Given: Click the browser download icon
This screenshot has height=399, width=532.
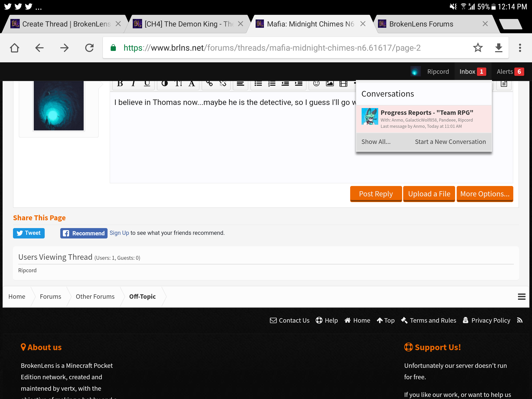Looking at the screenshot, I should click(x=499, y=48).
